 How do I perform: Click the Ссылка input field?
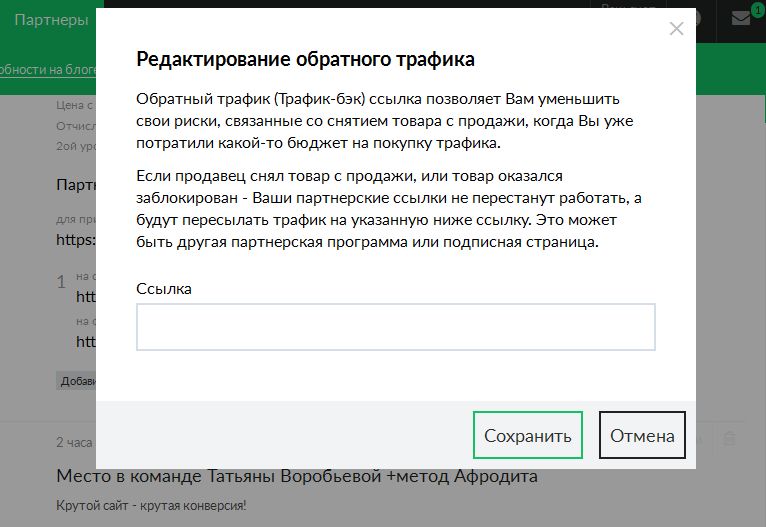(395, 327)
